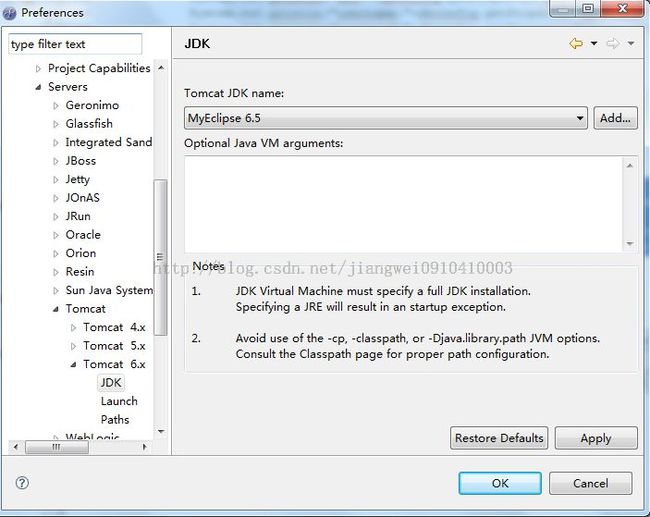Select the Oracle tree label
Screen dimensions: 650x517
[83, 234]
